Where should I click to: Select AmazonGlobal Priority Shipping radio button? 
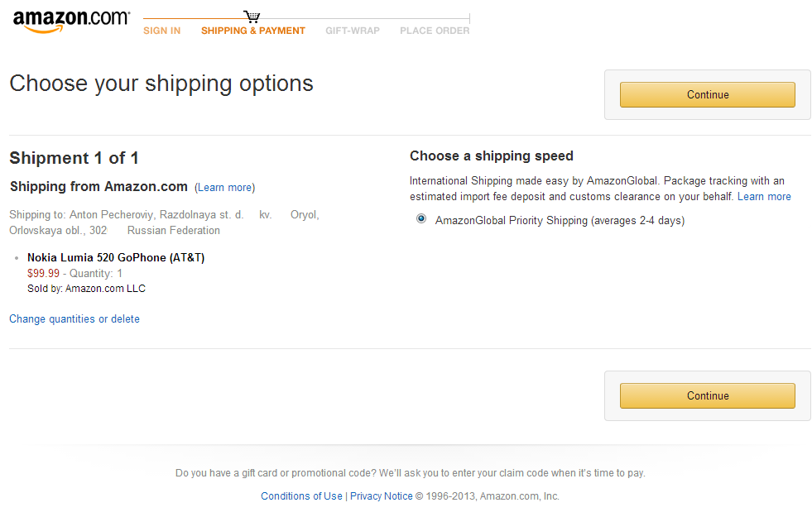(421, 219)
